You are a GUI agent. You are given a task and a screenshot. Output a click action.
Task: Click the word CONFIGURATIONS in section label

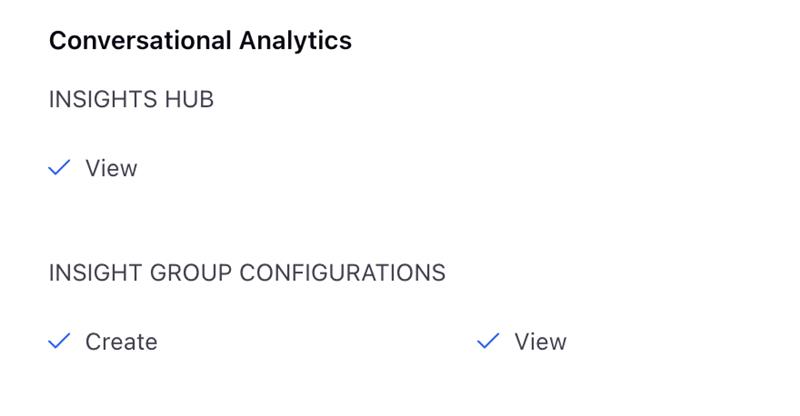(x=342, y=273)
